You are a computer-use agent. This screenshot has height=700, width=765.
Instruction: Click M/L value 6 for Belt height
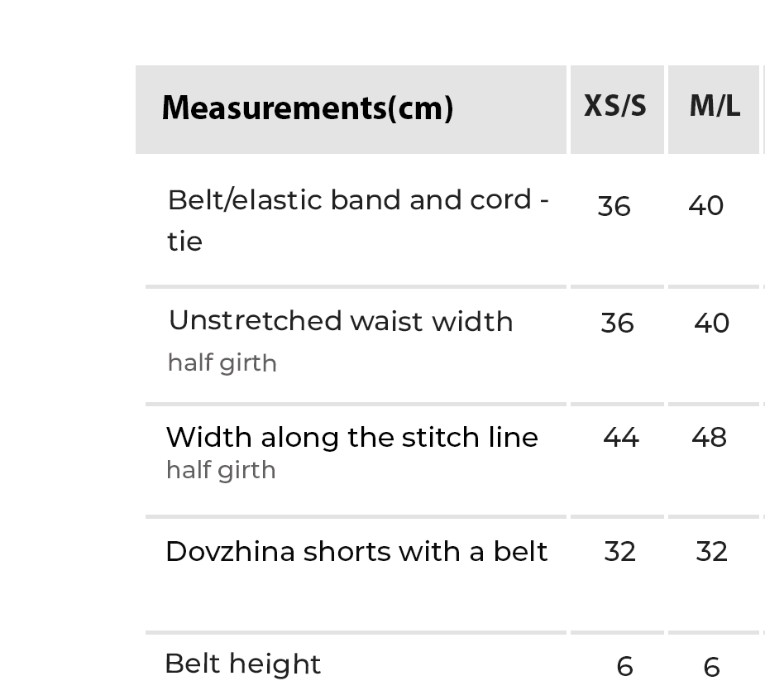pyautogui.click(x=711, y=667)
